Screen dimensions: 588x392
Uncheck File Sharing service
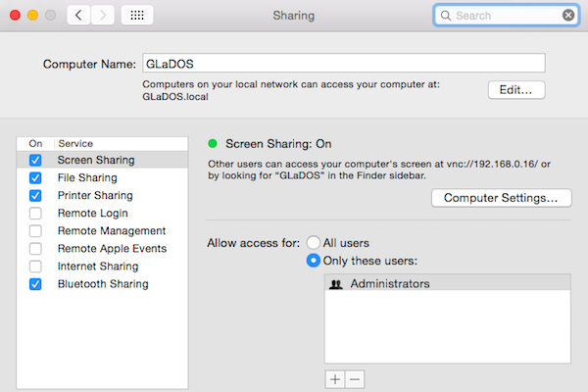click(x=35, y=177)
